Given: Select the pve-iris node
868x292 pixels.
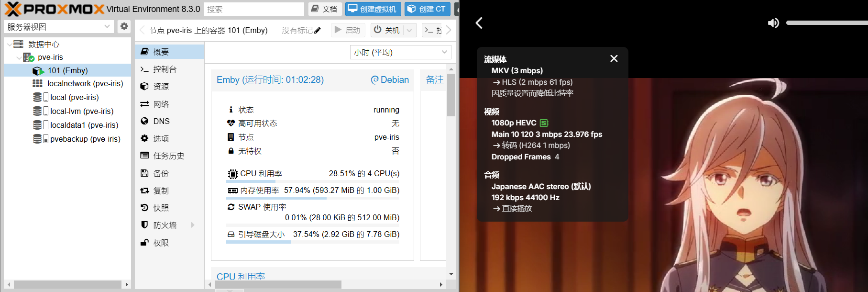Looking at the screenshot, I should (50, 57).
